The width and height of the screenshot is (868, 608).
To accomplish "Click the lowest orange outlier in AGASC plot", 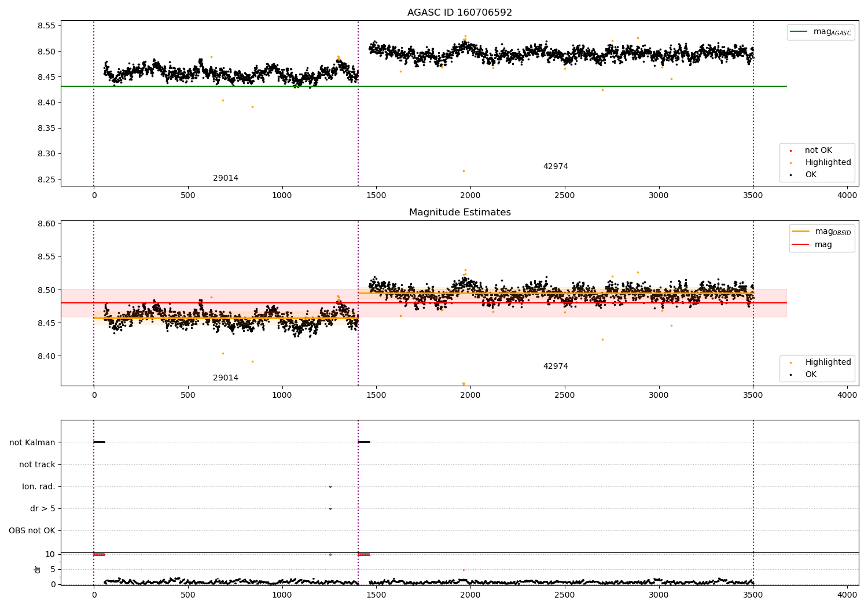I will click(x=464, y=171).
